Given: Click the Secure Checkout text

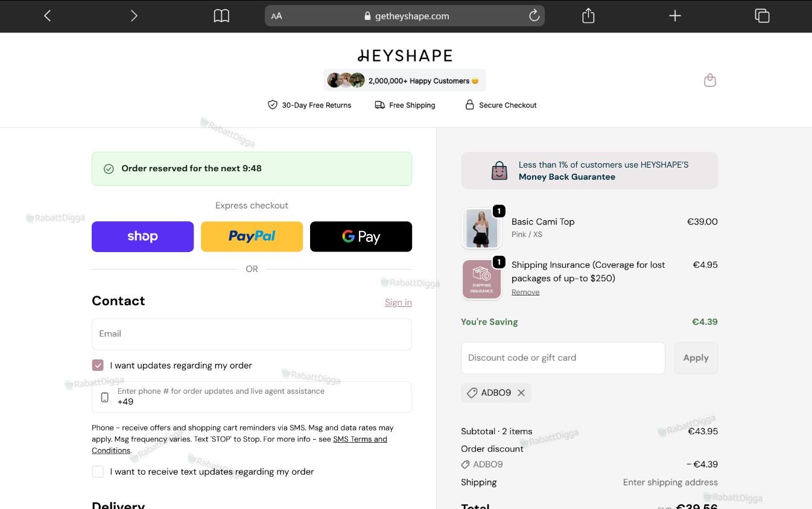Looking at the screenshot, I should tap(508, 105).
